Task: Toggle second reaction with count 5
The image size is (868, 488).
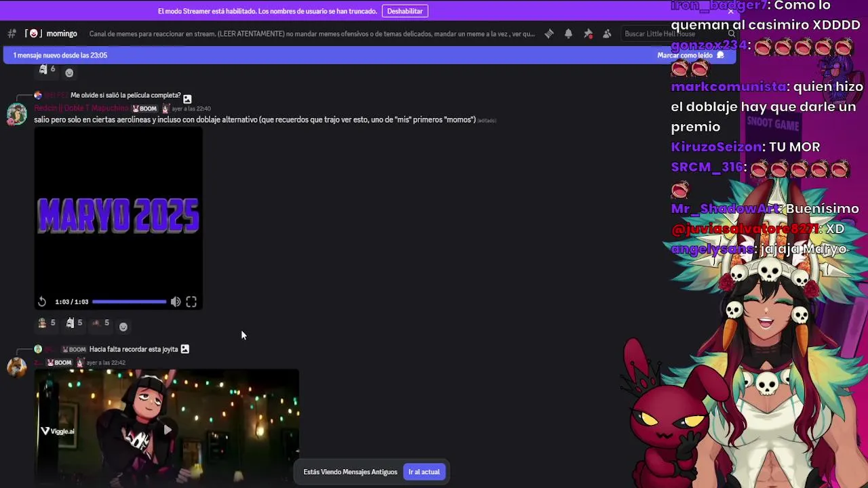Action: click(x=74, y=323)
